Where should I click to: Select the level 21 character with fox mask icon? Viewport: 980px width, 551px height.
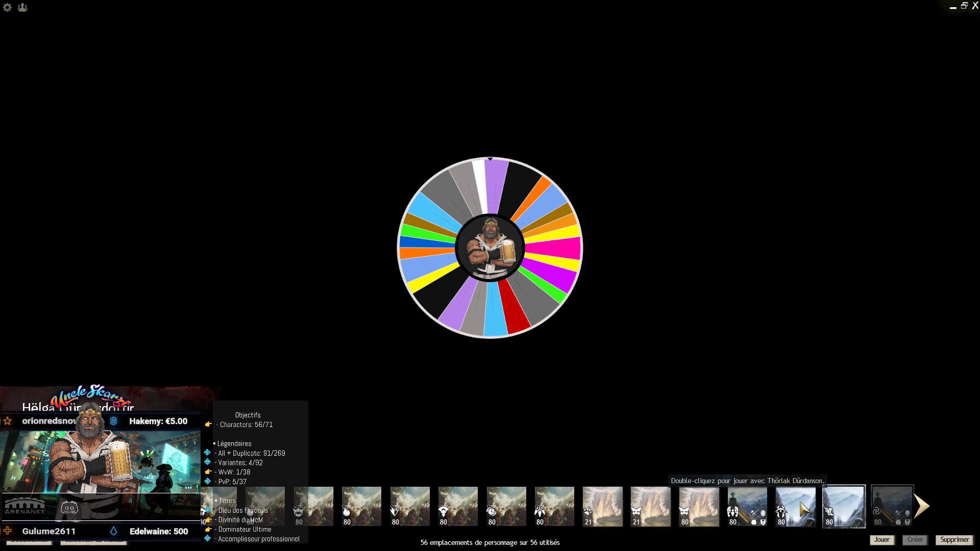tap(651, 506)
